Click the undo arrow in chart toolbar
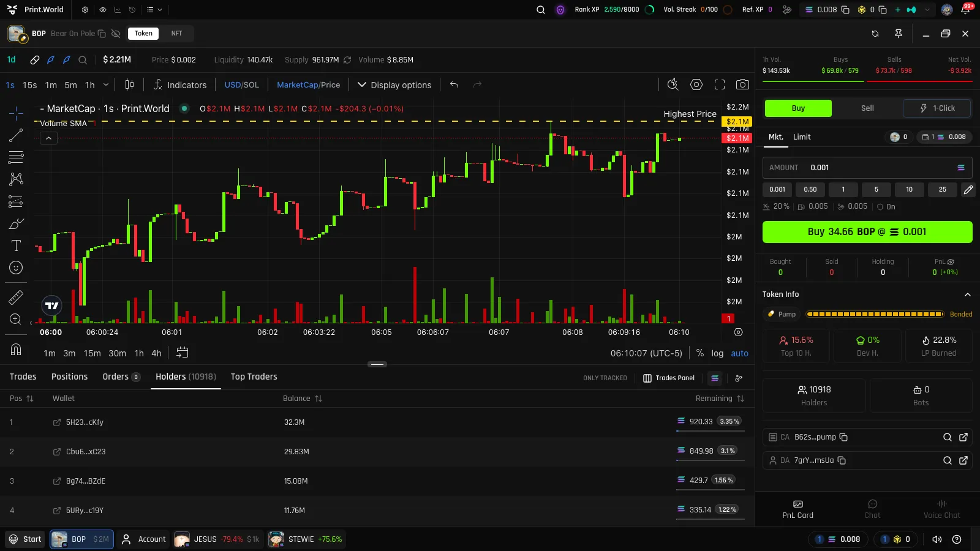The height and width of the screenshot is (551, 980). coord(454,84)
